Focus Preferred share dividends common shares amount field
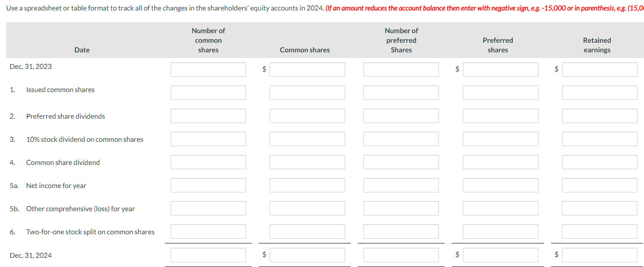Viewport: 644px width, 267px height. [307, 116]
